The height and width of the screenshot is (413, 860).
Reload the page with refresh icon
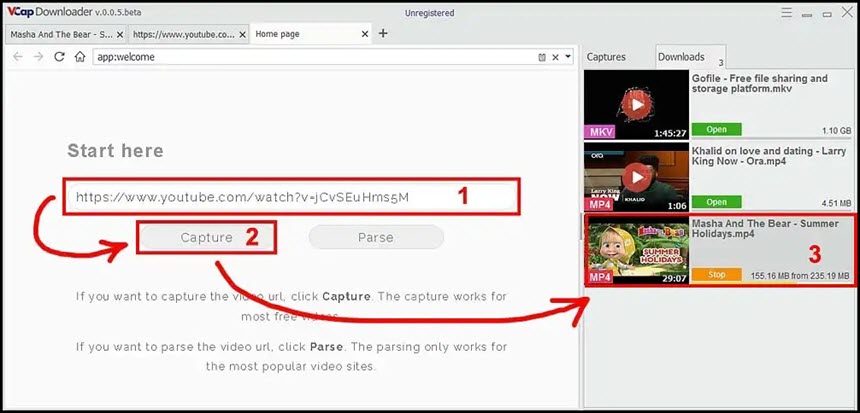59,56
